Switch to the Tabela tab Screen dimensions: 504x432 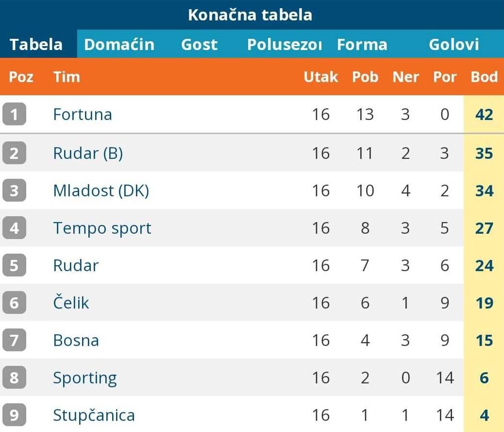36,45
